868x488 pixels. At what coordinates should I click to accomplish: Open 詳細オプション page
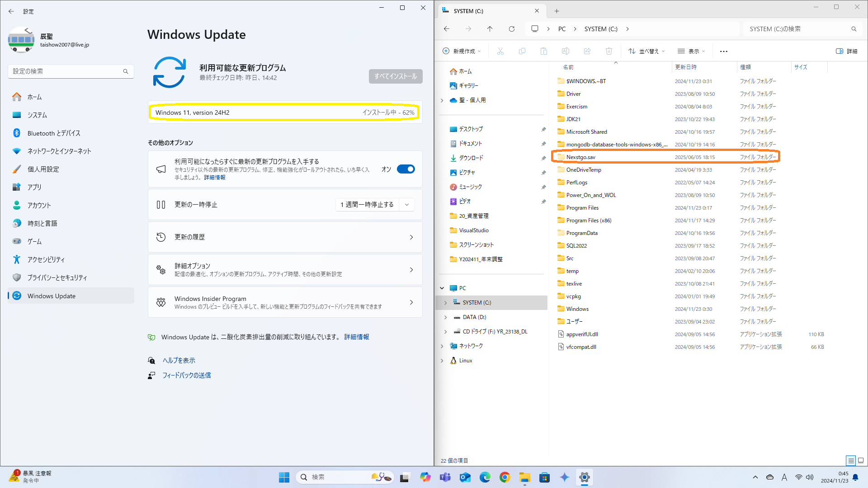pyautogui.click(x=285, y=270)
